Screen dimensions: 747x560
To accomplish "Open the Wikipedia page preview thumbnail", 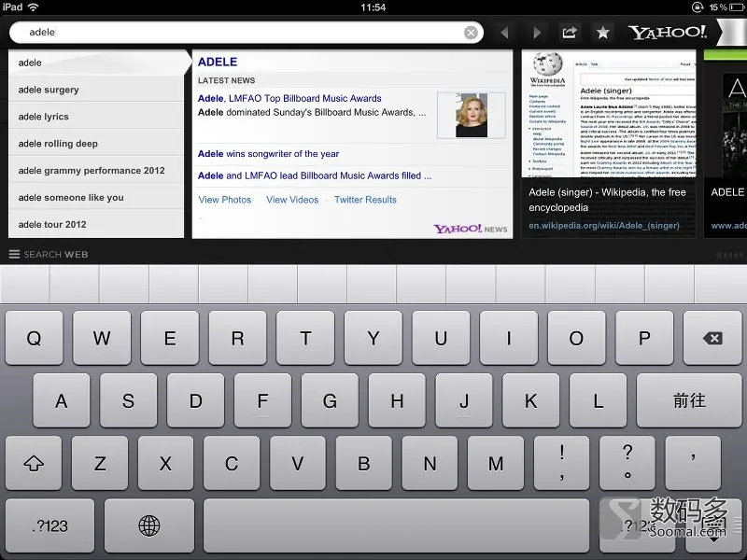I will click(609, 113).
